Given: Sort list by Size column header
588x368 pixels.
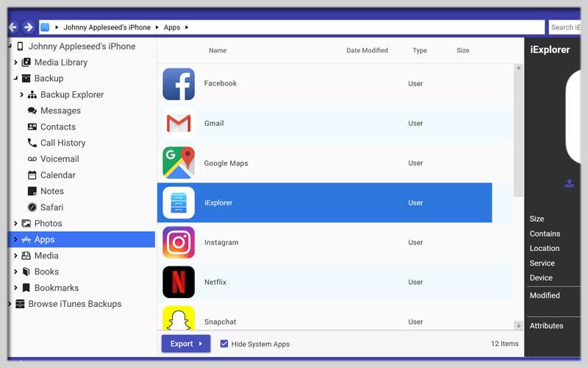Looking at the screenshot, I should (x=463, y=50).
